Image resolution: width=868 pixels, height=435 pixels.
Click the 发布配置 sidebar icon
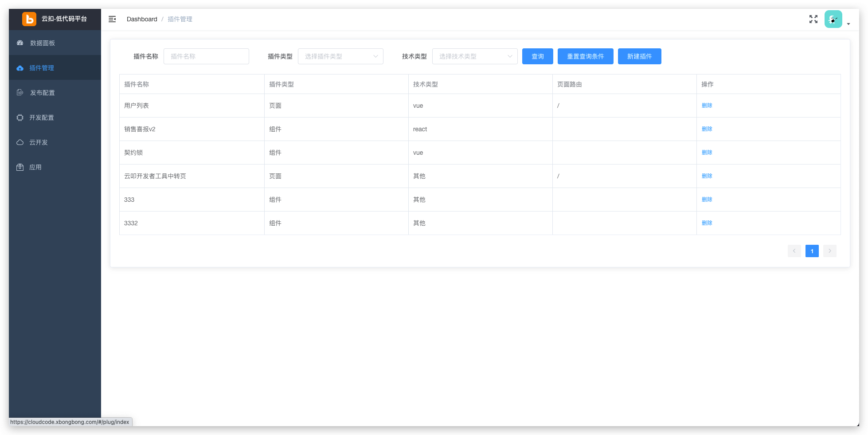click(x=20, y=93)
